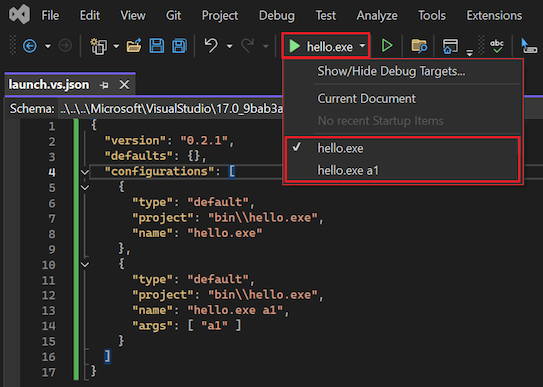Select Current Document as startup item
Viewport: 543px width, 387px height.
[x=402, y=99]
